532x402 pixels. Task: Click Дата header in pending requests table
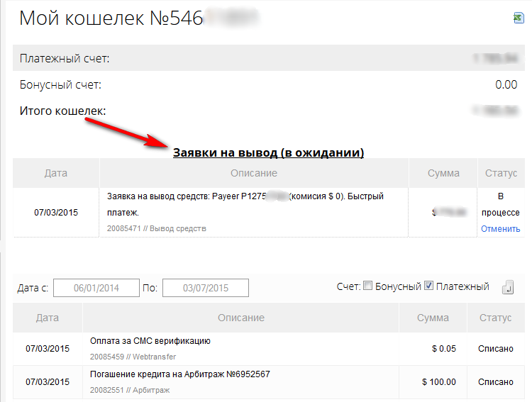pyautogui.click(x=56, y=173)
